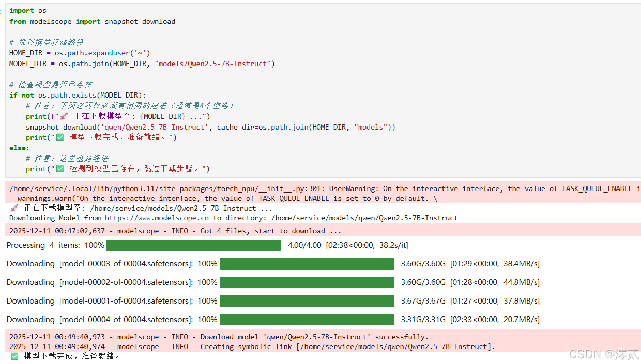This screenshot has width=641, height=364.
Task: Click the 'from modelscope import snapshot_download' line
Action: click(x=93, y=21)
